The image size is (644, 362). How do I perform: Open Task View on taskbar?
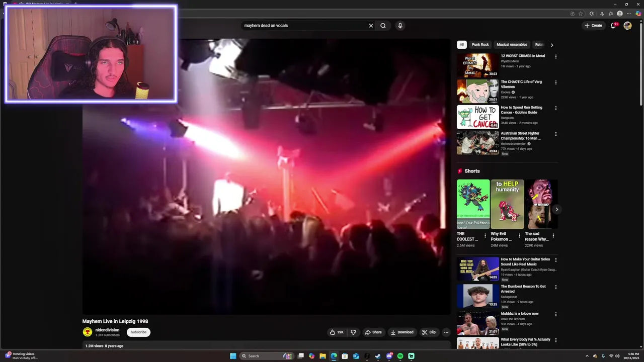click(301, 356)
